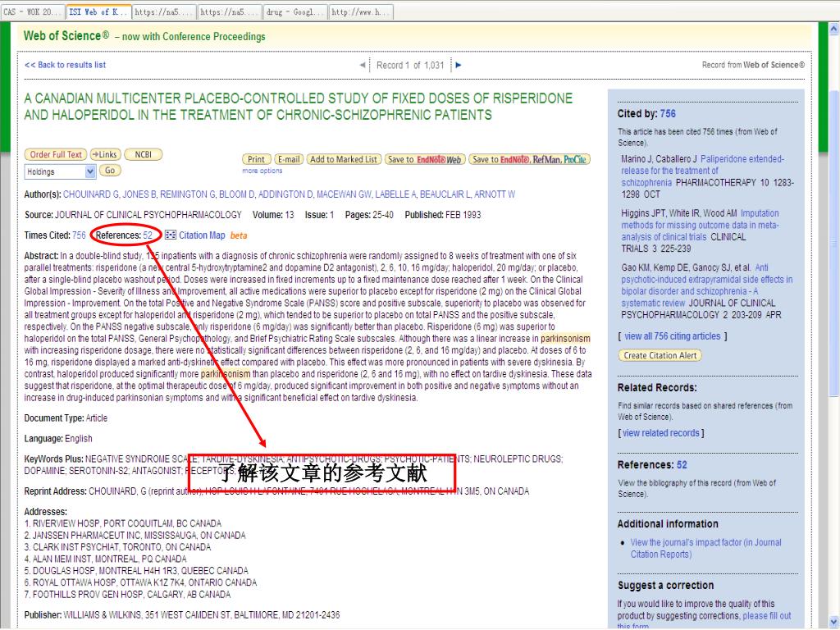840x630 pixels.
Task: Go to previous record arrow
Action: (x=363, y=65)
